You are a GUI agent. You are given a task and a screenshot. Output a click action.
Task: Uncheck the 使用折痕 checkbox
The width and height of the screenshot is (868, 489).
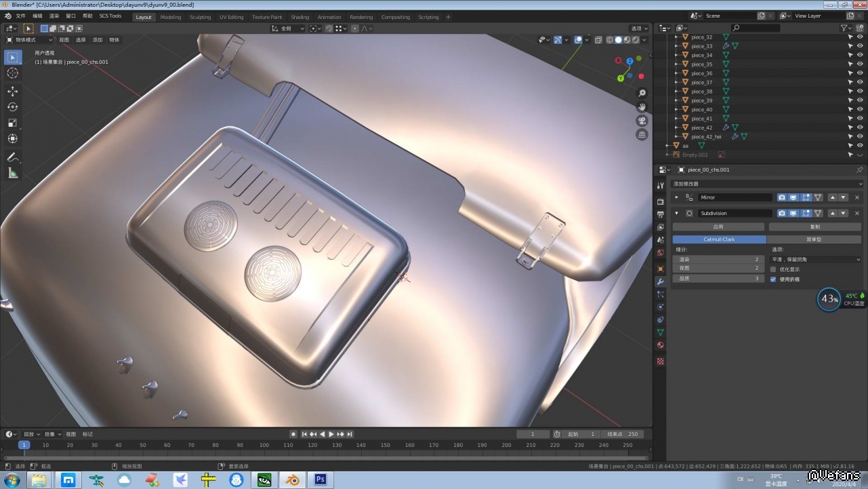tap(773, 279)
